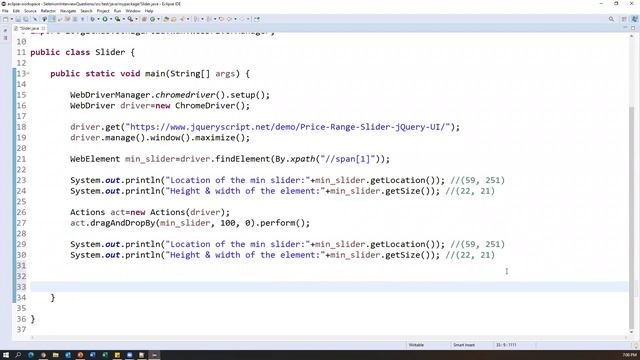Image resolution: width=640 pixels, height=360 pixels.
Task: Click the Eclipse taskbar icon
Action: click(154, 355)
